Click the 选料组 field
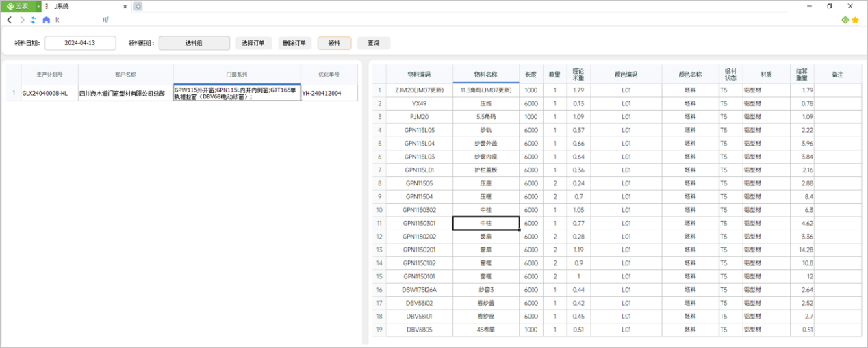The width and height of the screenshot is (868, 348). tap(194, 43)
